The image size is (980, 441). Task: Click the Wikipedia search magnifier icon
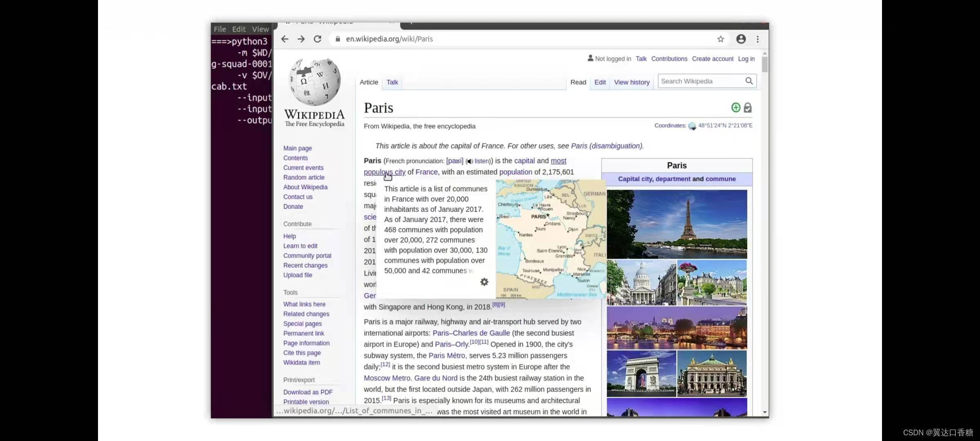(x=749, y=81)
